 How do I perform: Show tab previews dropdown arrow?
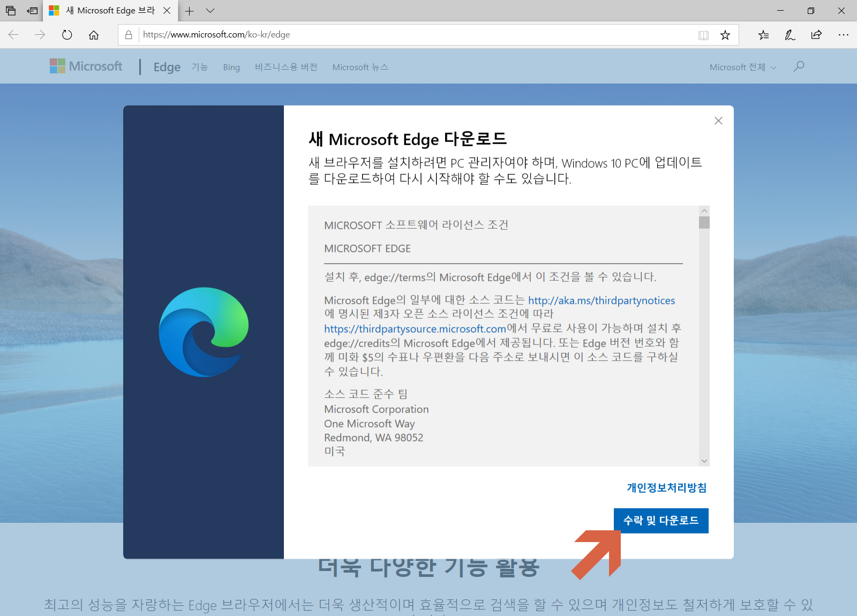pyautogui.click(x=210, y=11)
